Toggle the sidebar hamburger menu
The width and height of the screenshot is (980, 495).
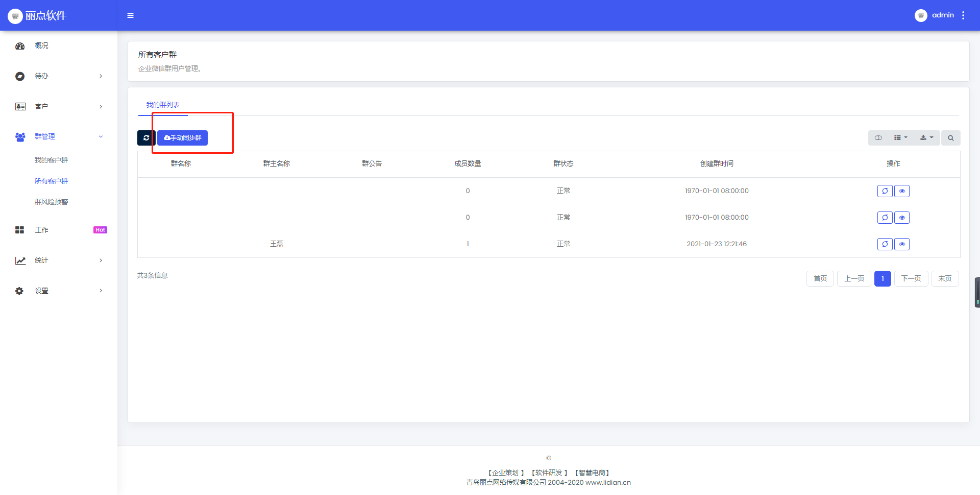130,15
